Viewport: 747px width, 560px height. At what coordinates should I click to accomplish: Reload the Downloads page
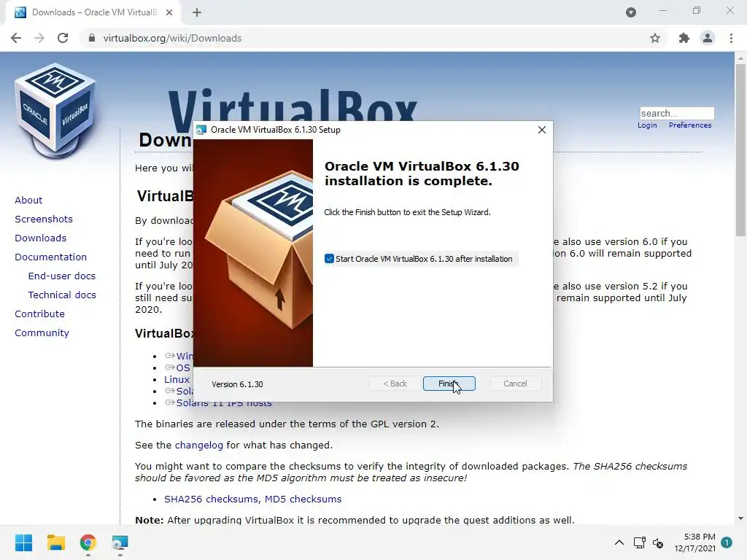tap(63, 38)
